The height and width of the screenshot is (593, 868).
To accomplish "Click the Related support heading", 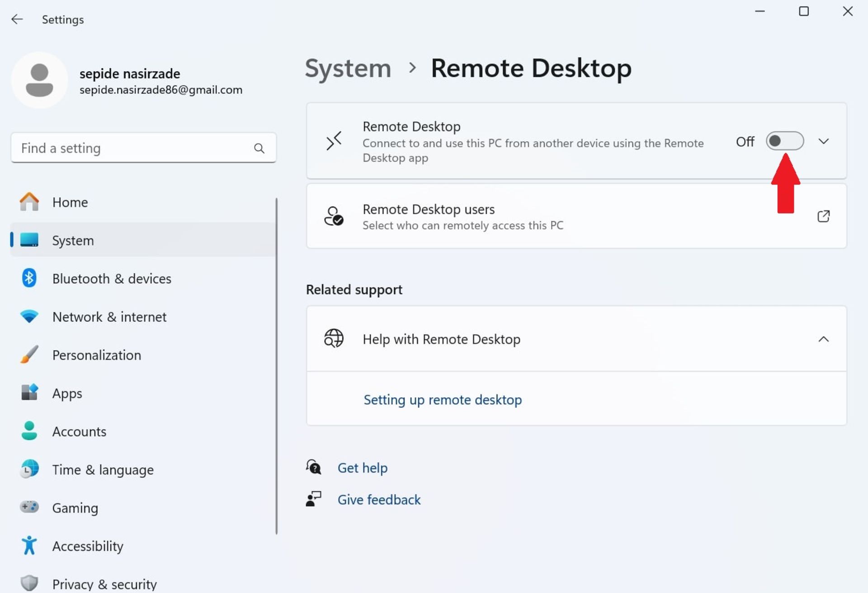I will pyautogui.click(x=354, y=289).
